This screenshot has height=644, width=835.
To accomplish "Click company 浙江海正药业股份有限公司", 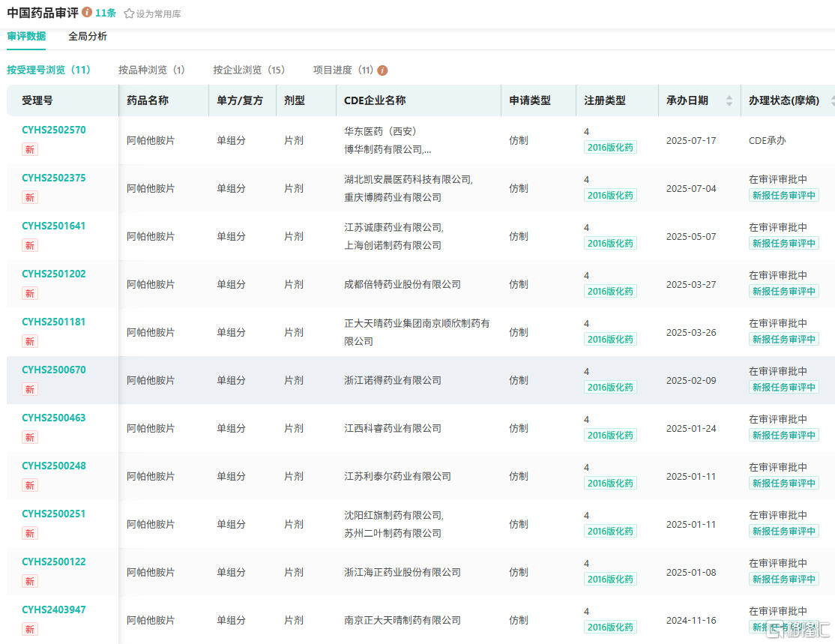I will click(403, 572).
